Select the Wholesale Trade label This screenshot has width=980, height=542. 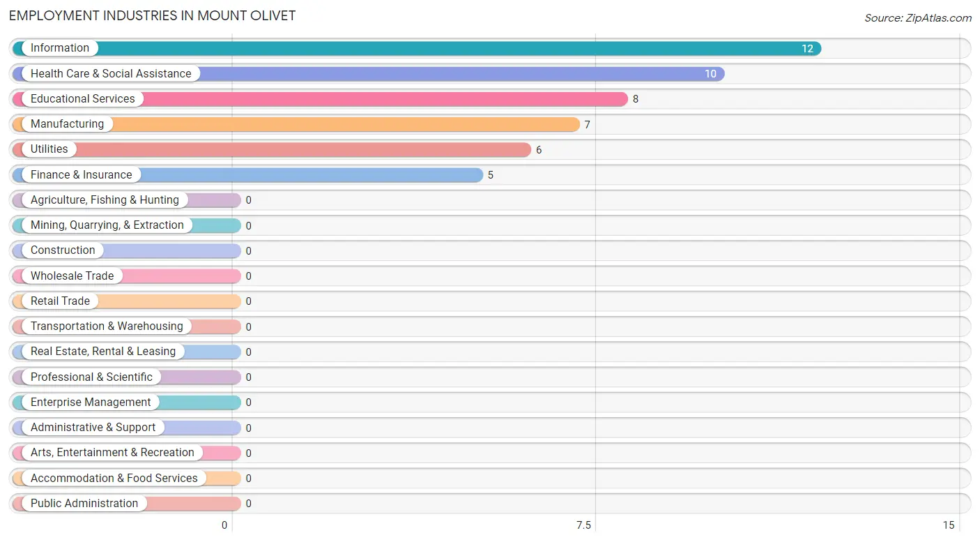tap(72, 276)
